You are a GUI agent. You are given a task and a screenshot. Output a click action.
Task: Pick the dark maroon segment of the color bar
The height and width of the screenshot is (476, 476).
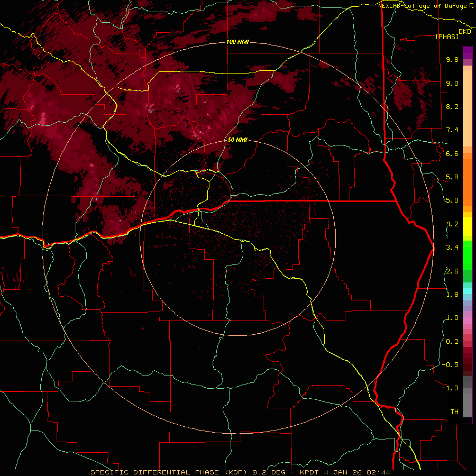(x=467, y=361)
